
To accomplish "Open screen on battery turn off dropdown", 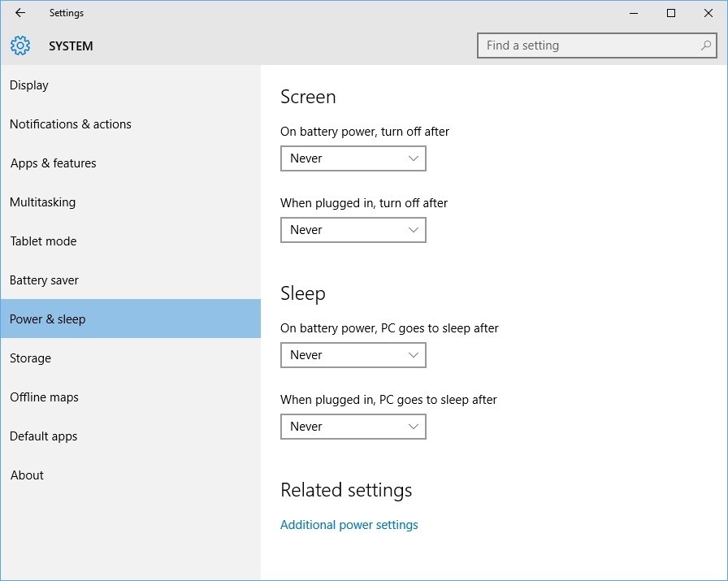I will click(353, 158).
